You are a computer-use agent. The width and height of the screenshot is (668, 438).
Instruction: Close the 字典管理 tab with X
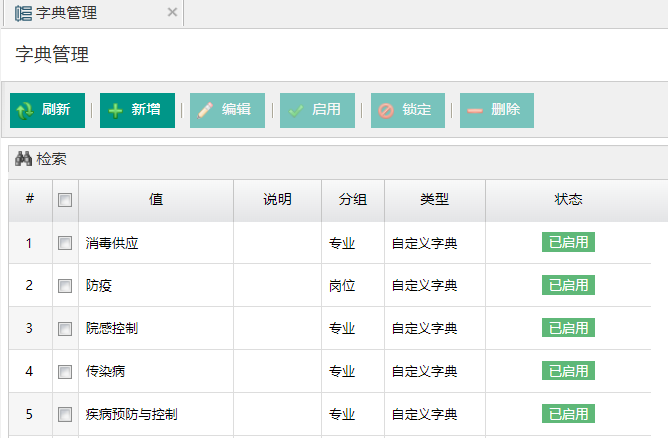pyautogui.click(x=172, y=13)
